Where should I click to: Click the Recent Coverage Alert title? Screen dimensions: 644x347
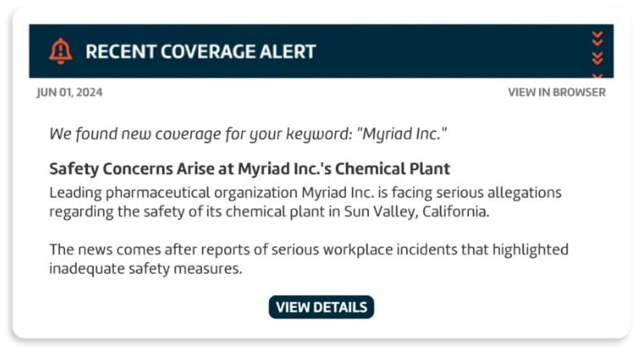pyautogui.click(x=200, y=51)
